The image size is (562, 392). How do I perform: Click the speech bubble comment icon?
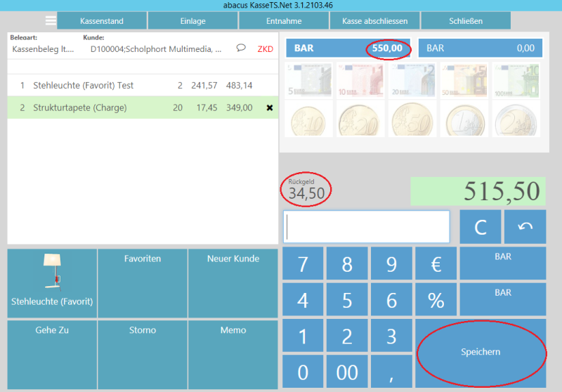coord(241,48)
